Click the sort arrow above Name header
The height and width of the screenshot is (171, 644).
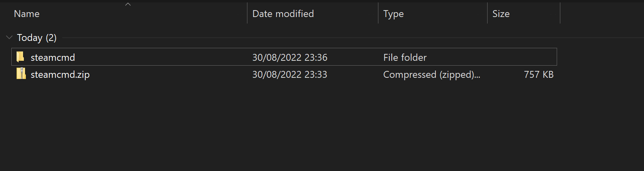click(x=128, y=4)
